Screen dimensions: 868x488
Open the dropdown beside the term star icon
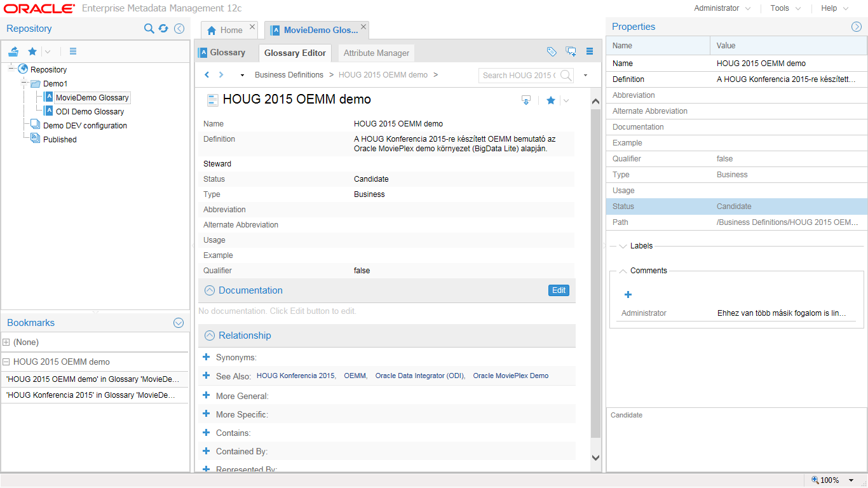pyautogui.click(x=566, y=100)
